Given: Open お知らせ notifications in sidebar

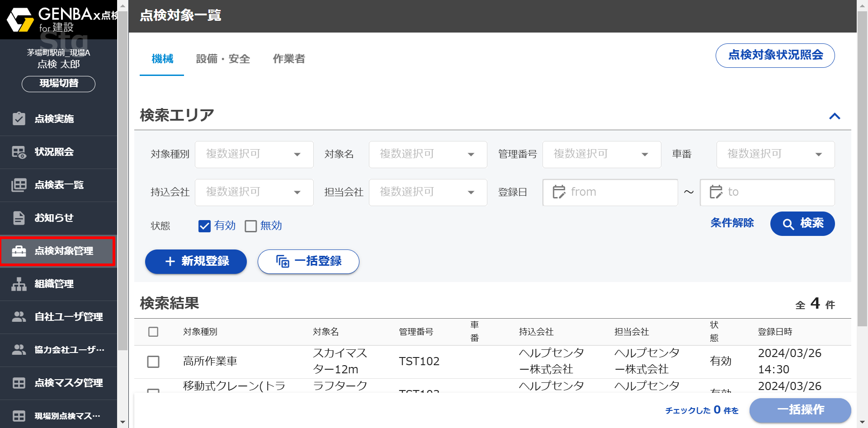Looking at the screenshot, I should click(x=19, y=218).
